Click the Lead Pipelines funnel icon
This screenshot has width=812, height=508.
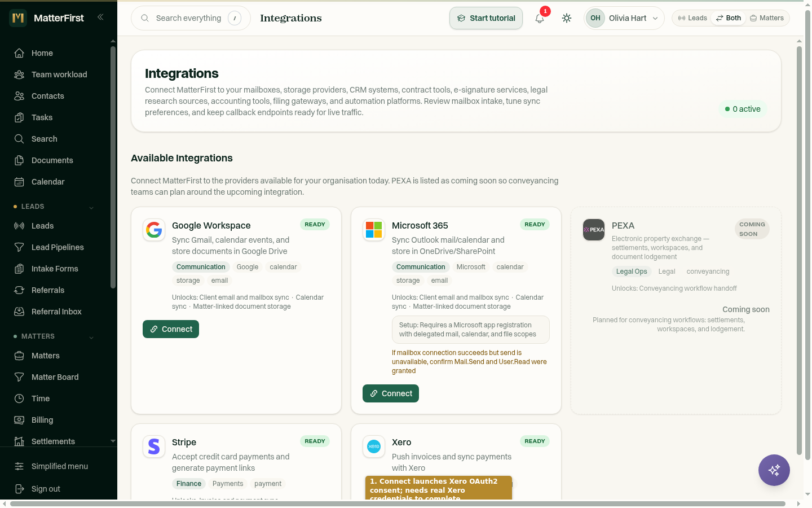[19, 247]
